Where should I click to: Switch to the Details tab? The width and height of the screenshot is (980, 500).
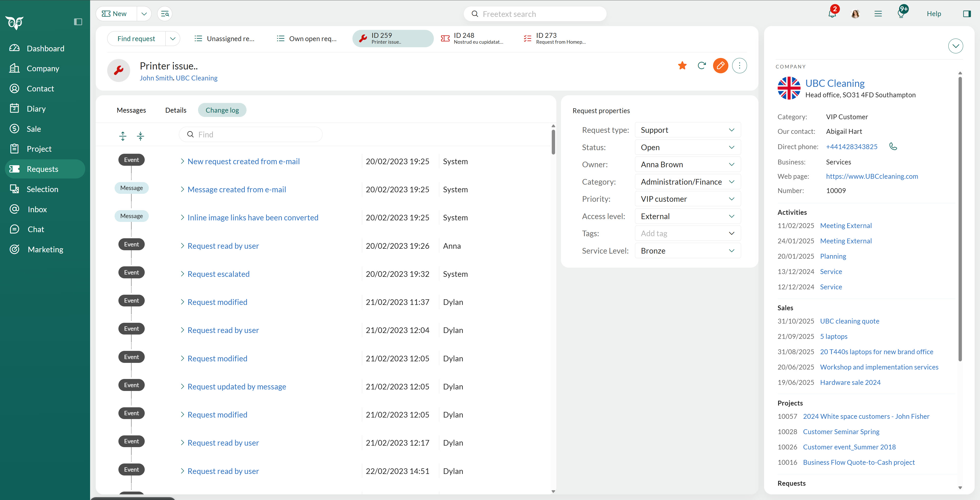click(176, 110)
